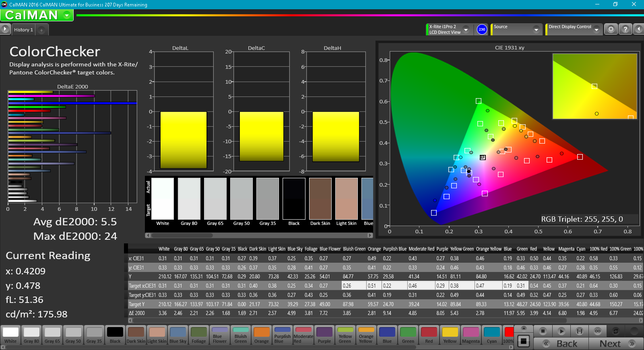Click the blue 230 meter badge
Image resolution: width=644 pixels, height=350 pixels.
pos(482,29)
